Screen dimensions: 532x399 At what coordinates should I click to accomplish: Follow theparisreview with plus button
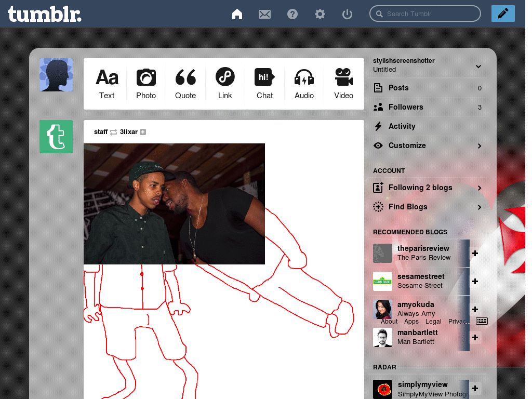(x=475, y=253)
